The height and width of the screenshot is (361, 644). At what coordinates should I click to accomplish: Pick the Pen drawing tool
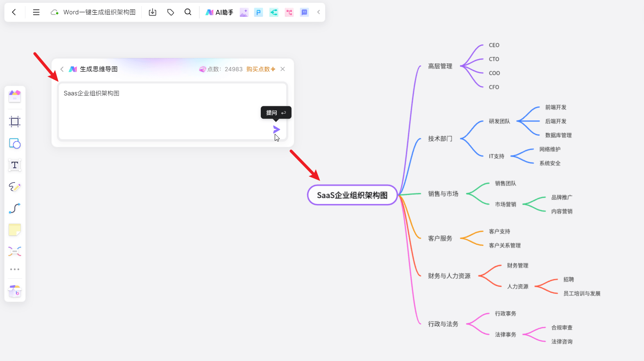[15, 187]
